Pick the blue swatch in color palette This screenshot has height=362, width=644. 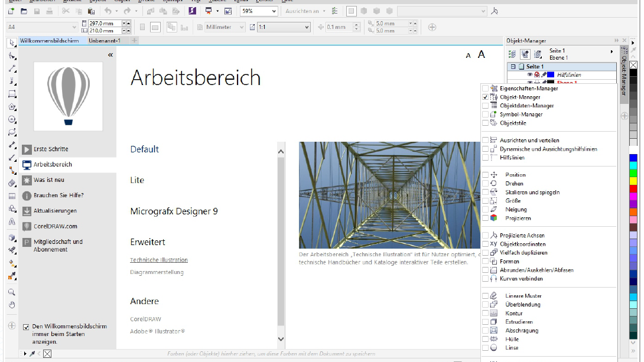[x=633, y=158]
